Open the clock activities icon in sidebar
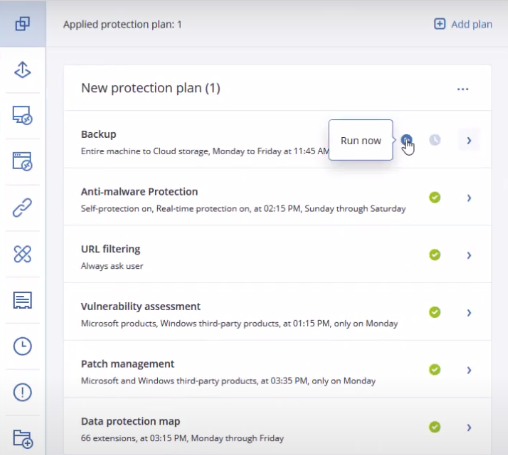The height and width of the screenshot is (455, 508). click(x=22, y=346)
